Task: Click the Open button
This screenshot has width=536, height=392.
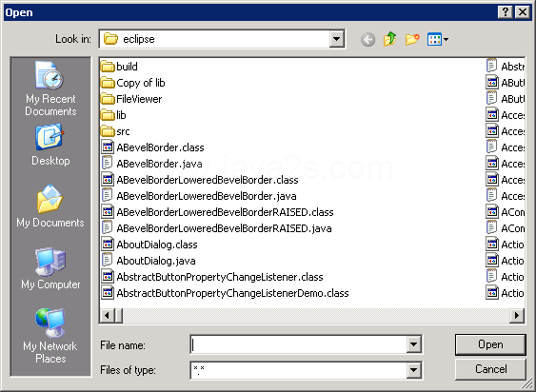Action: pyautogui.click(x=490, y=344)
